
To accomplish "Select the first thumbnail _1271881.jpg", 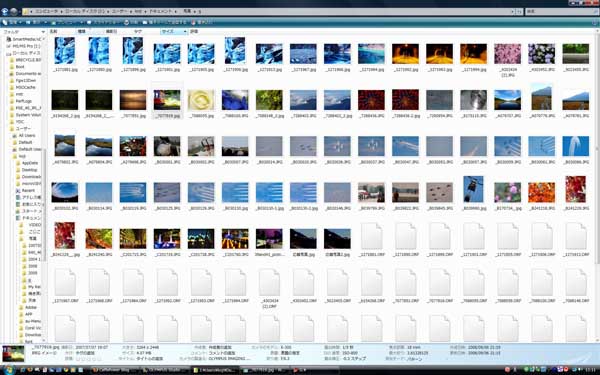I will (65, 51).
